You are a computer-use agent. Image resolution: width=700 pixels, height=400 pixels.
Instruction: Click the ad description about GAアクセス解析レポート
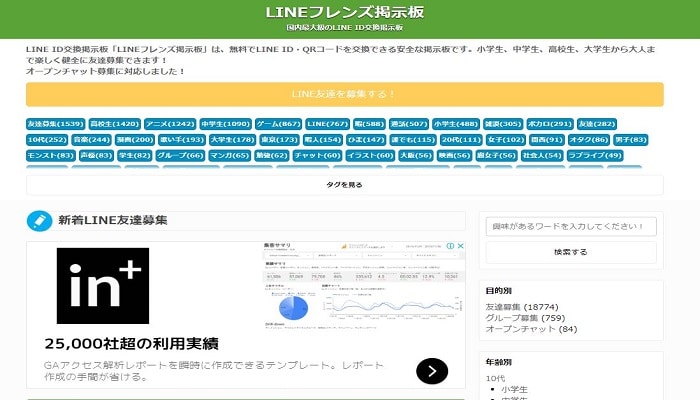[x=214, y=371]
